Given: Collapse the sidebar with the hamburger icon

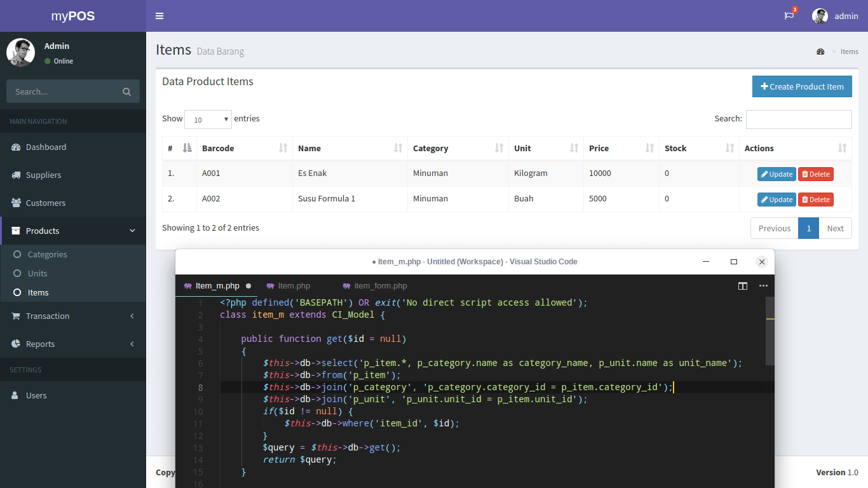Looking at the screenshot, I should point(159,16).
